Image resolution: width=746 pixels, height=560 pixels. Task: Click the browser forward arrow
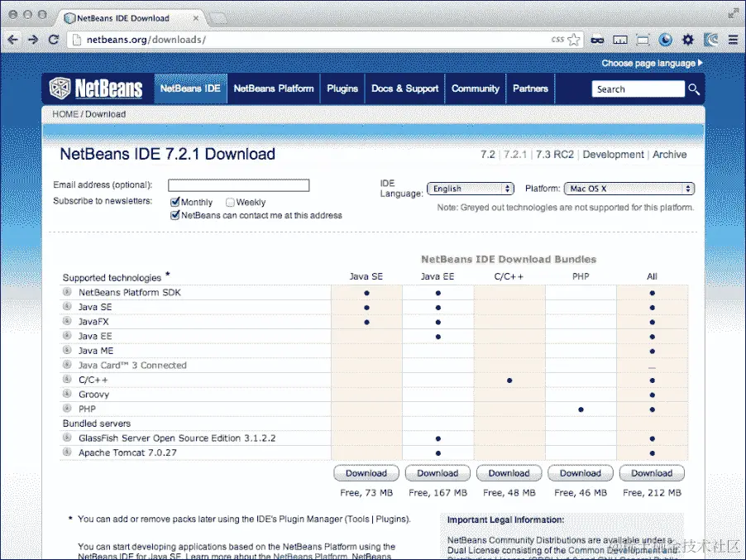[x=33, y=40]
